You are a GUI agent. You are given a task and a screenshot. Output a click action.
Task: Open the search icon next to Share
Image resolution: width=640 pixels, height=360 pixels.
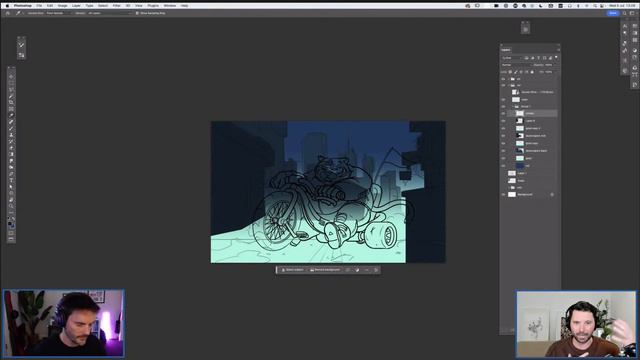click(624, 13)
